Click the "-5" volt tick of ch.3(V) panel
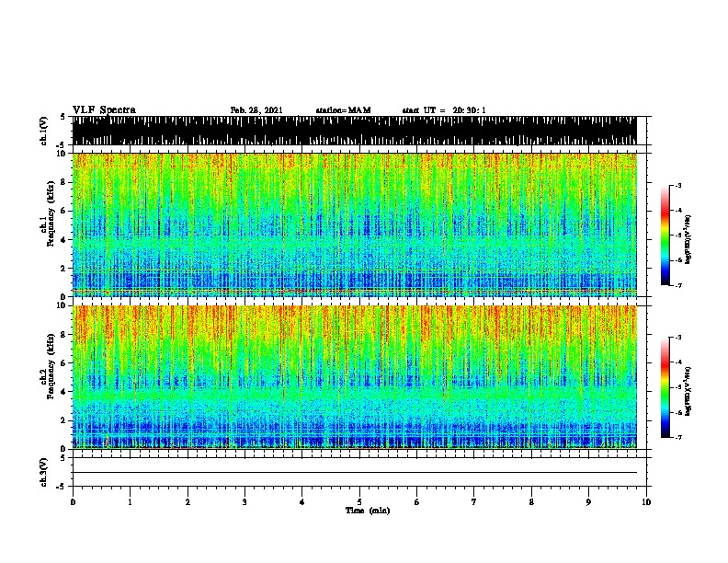728x563 pixels. [x=62, y=487]
